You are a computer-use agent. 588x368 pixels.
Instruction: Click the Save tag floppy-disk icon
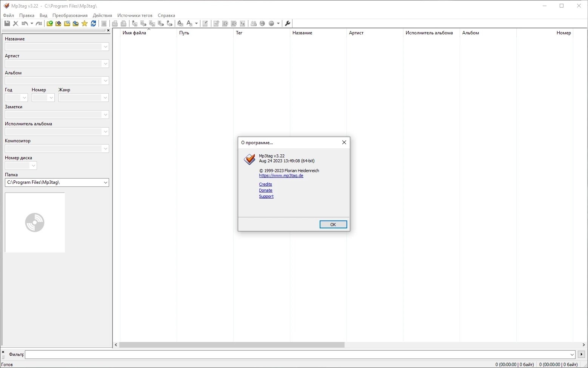click(x=7, y=23)
